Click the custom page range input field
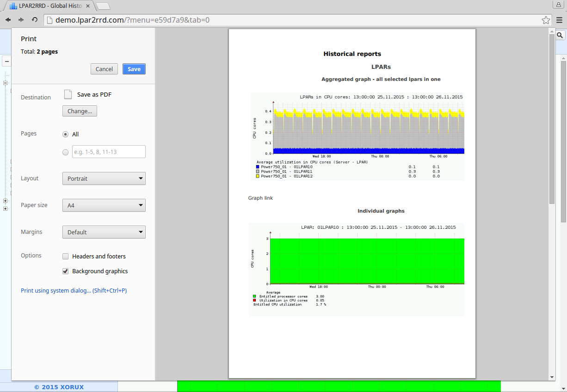Viewport: 567px width, 392px height. click(109, 152)
